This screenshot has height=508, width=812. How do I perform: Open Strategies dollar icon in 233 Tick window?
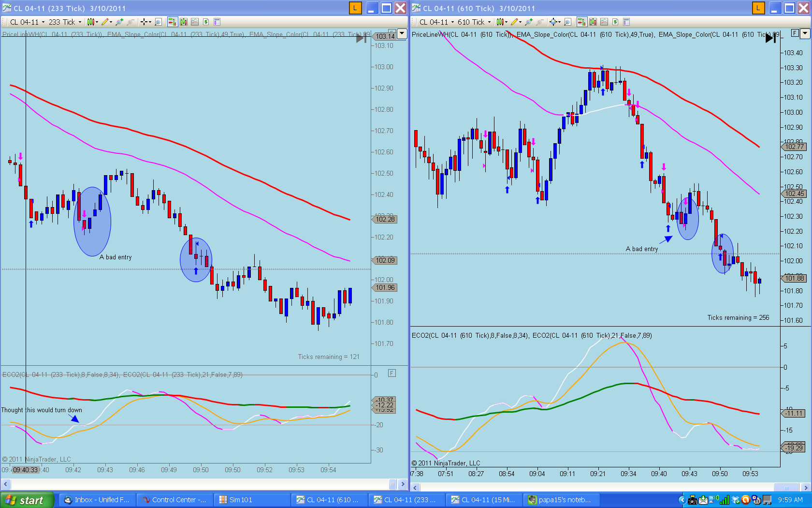(x=206, y=22)
